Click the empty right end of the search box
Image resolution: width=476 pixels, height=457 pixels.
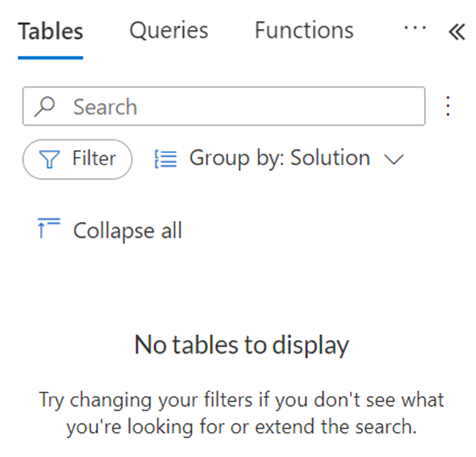(402, 107)
